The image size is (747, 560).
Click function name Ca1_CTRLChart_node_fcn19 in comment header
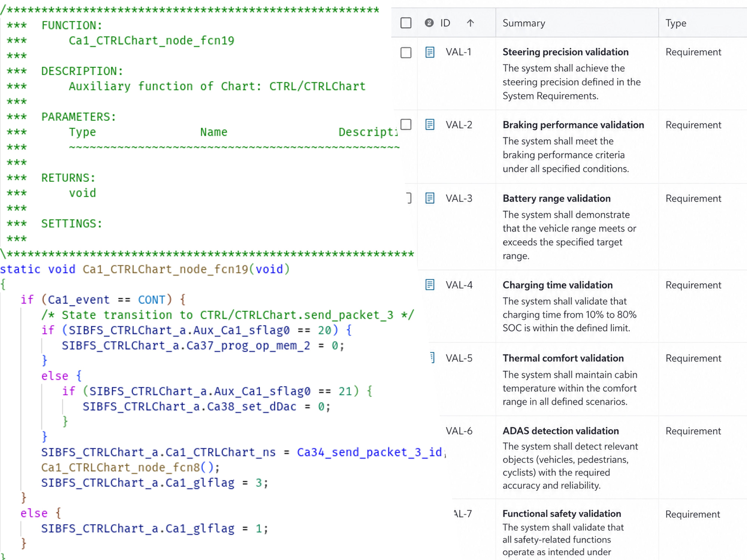tap(151, 41)
